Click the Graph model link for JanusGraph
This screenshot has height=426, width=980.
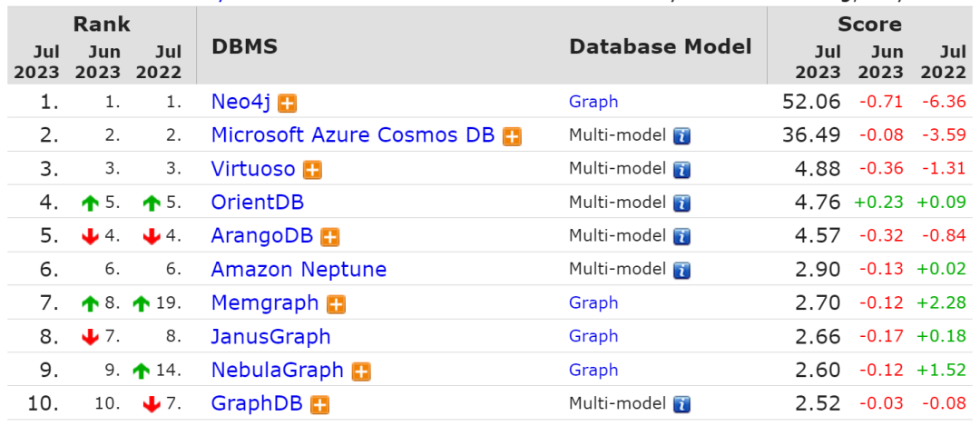point(593,337)
